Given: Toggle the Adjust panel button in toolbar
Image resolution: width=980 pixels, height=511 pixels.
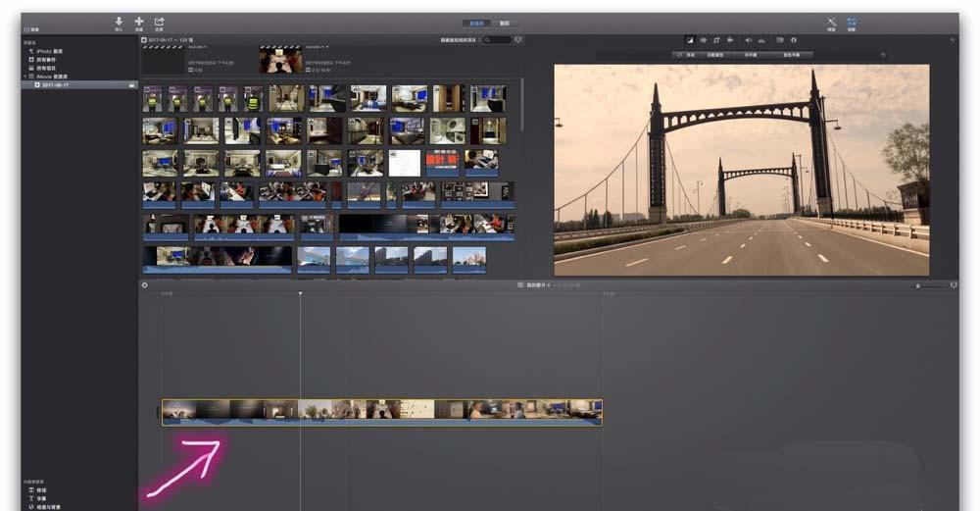Looking at the screenshot, I should pos(852,21).
